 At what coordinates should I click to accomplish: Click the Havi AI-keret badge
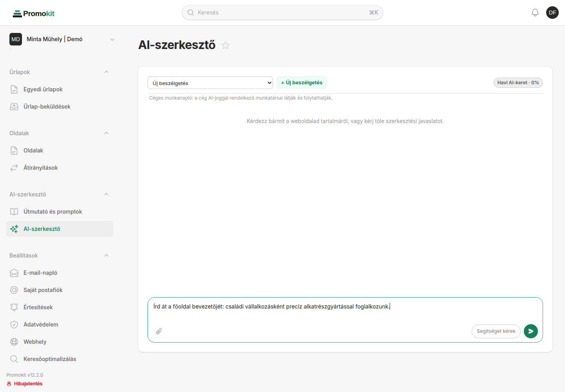tap(518, 83)
